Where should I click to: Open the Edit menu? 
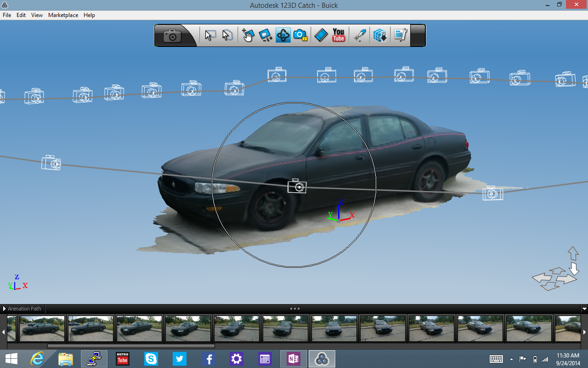[21, 15]
